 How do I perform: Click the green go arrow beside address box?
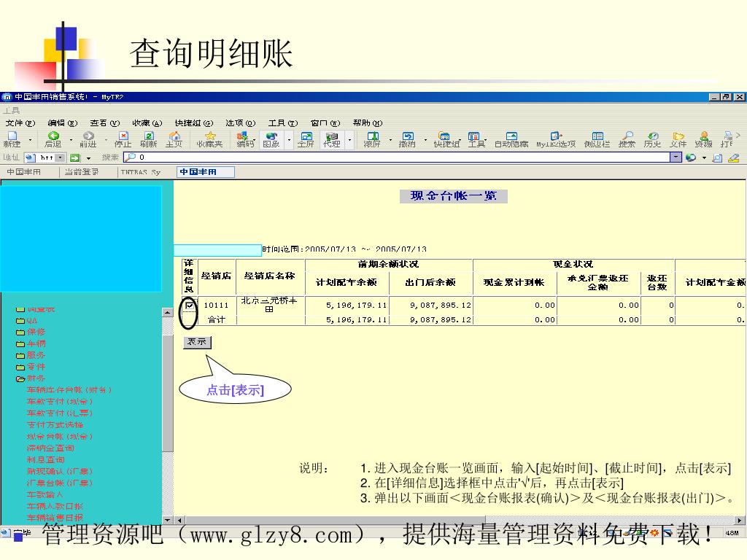coord(75,157)
